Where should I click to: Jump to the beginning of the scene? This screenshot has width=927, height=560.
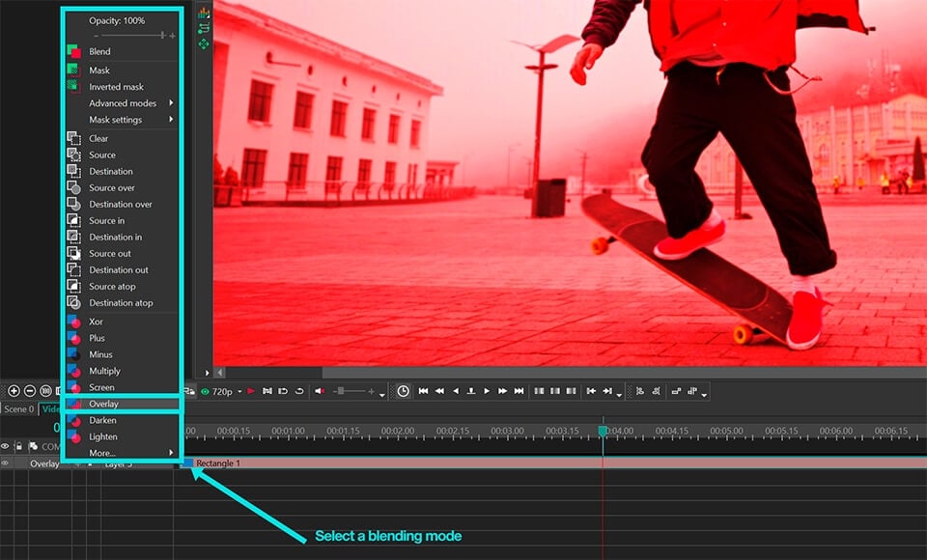tap(423, 391)
